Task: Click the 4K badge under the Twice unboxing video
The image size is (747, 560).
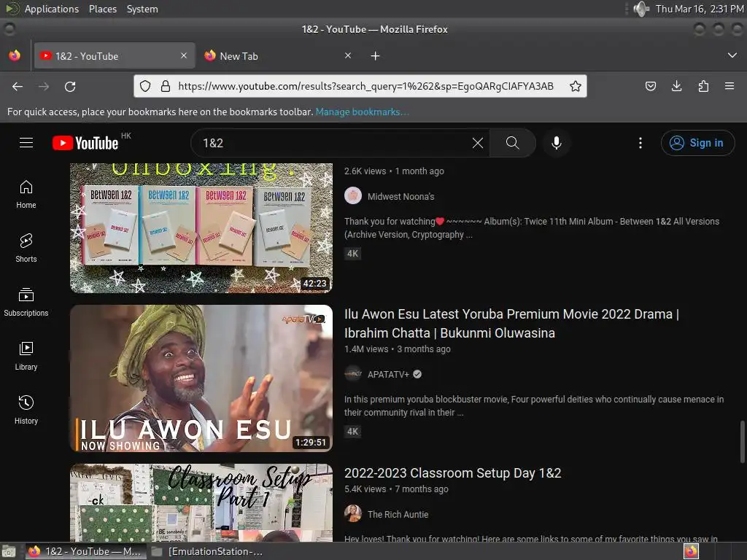Action: tap(352, 253)
